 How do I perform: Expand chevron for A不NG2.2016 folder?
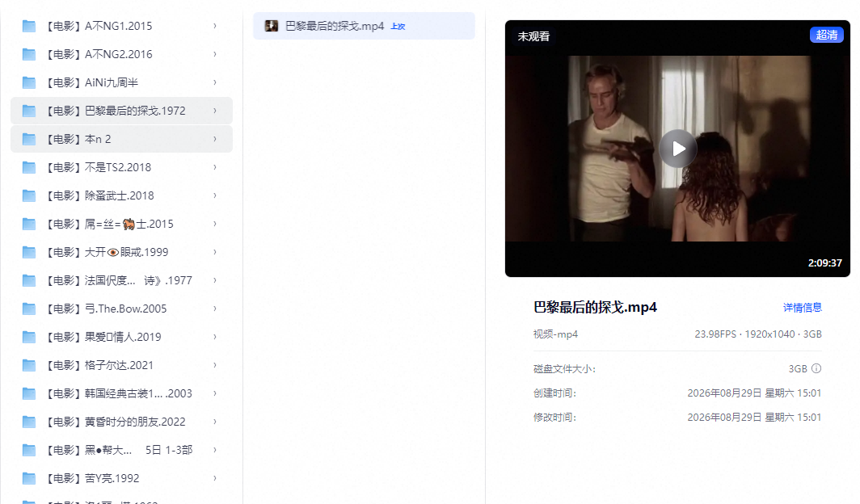point(215,54)
